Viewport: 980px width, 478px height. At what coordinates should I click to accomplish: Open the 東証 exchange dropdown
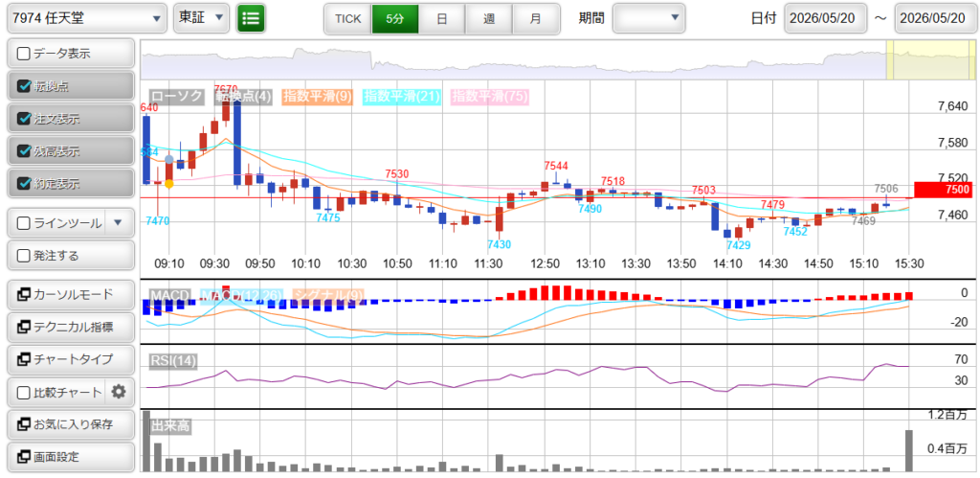(201, 18)
